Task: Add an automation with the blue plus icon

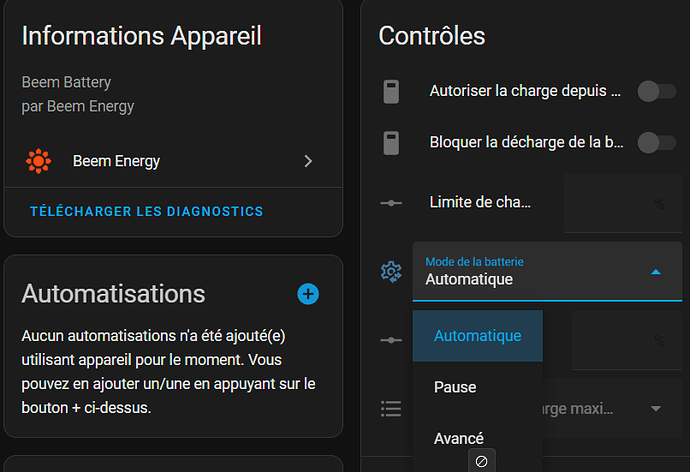Action: [x=308, y=294]
